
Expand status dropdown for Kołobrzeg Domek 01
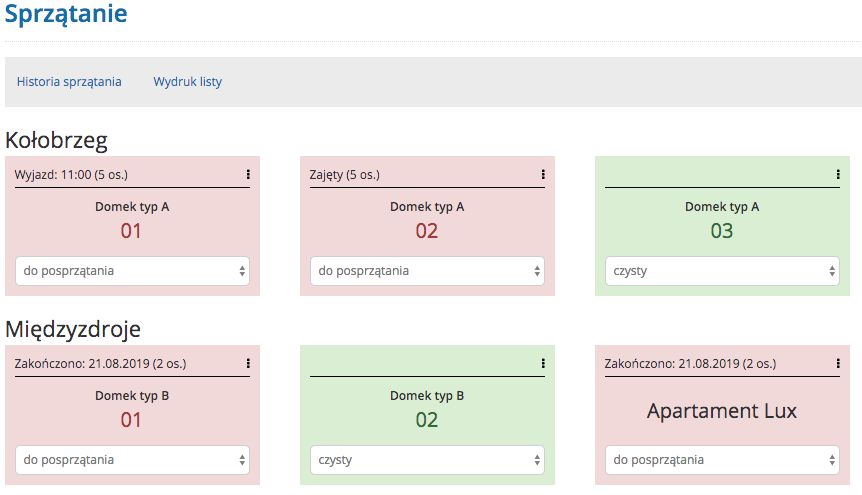(x=132, y=271)
